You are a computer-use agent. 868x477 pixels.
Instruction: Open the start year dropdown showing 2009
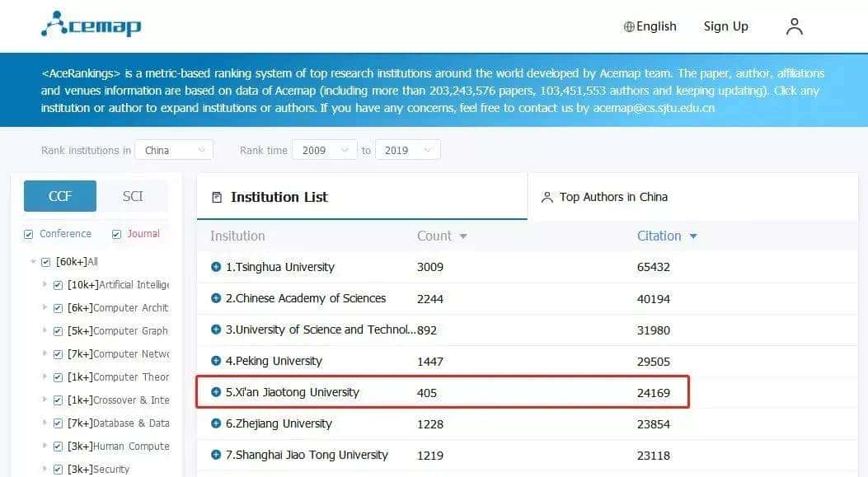pyautogui.click(x=325, y=150)
